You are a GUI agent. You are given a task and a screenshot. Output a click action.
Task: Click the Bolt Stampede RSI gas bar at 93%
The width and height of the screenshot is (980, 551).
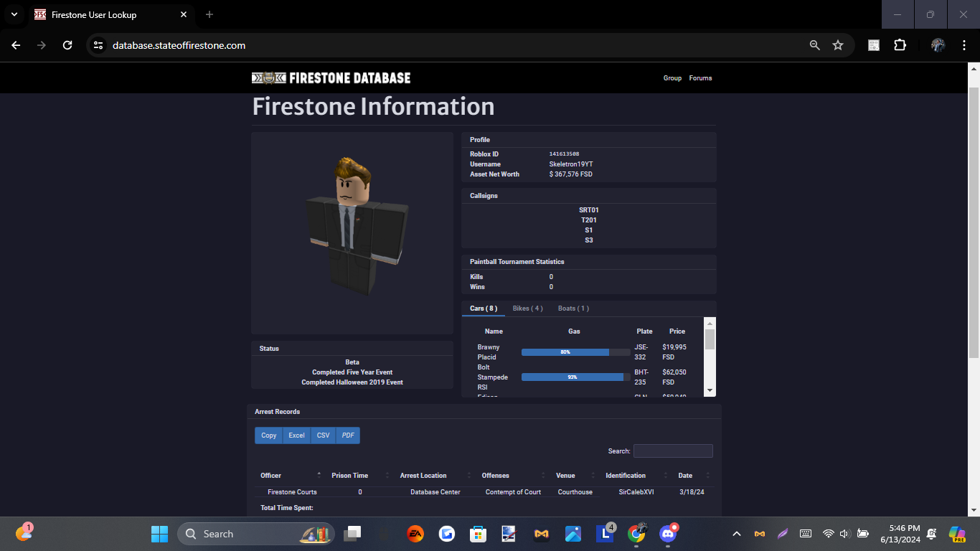(575, 377)
